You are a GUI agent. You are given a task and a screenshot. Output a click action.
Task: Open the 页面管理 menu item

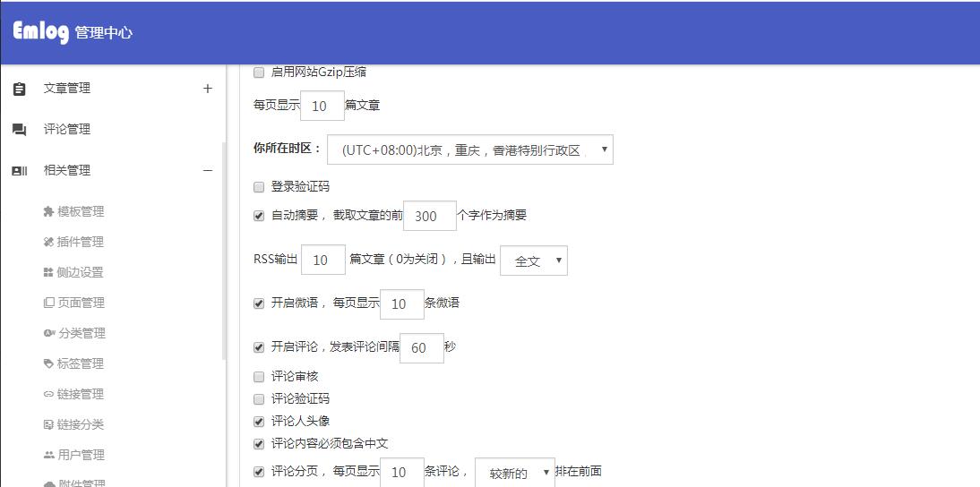coord(81,303)
